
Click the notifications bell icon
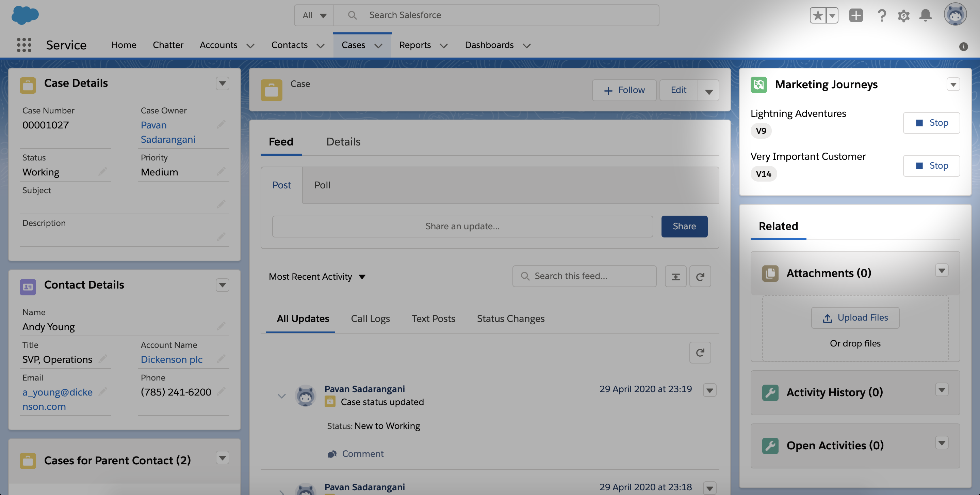point(925,15)
